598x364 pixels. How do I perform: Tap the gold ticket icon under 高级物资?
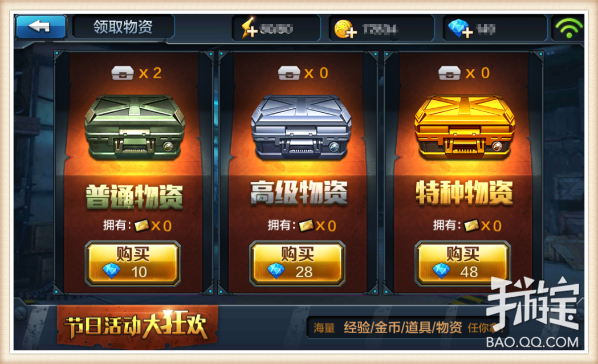306,226
